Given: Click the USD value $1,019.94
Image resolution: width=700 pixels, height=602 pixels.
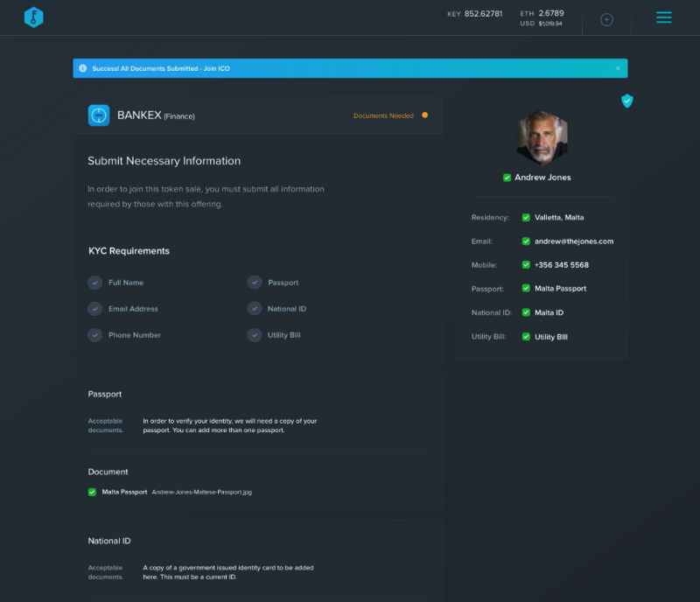Looking at the screenshot, I should tap(550, 24).
